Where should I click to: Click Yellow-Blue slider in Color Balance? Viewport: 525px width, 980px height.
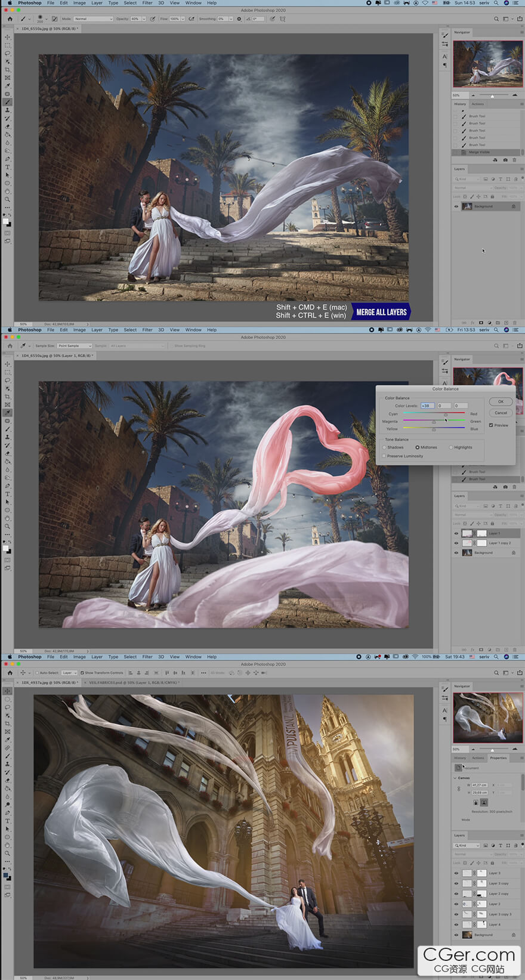pos(434,428)
